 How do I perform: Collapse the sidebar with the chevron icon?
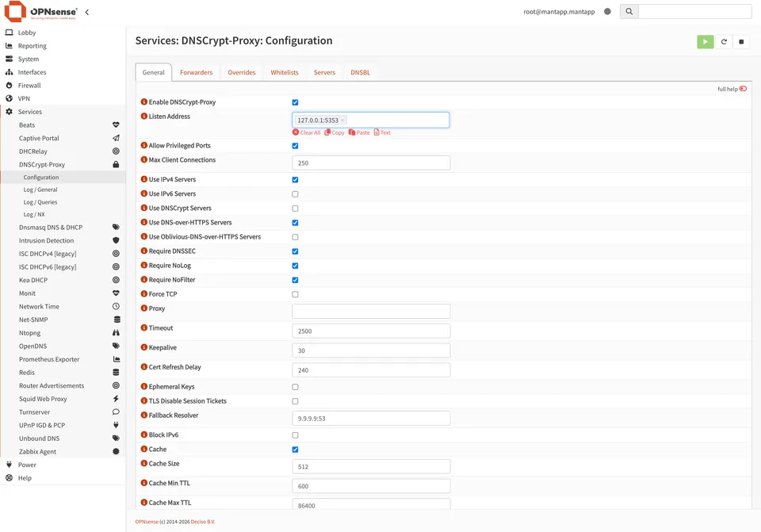coord(87,12)
